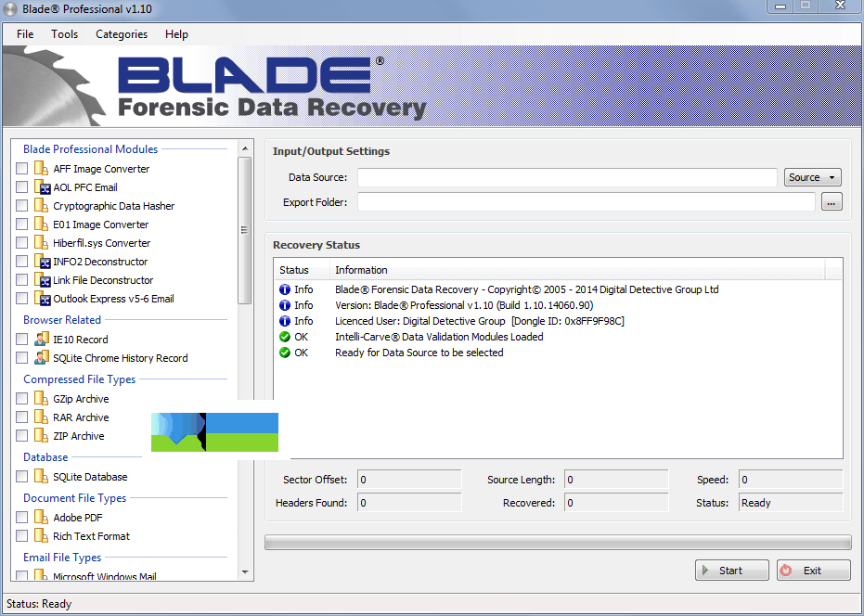Screen dimensions: 864x616
Task: Browse for Export Folder with ellipsis button
Action: (x=832, y=202)
